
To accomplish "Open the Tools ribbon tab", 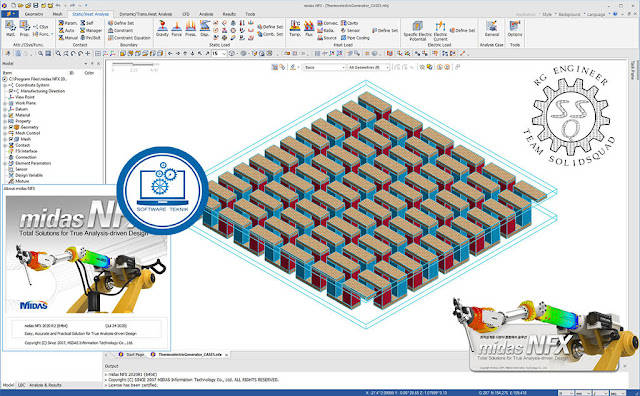I will 250,14.
